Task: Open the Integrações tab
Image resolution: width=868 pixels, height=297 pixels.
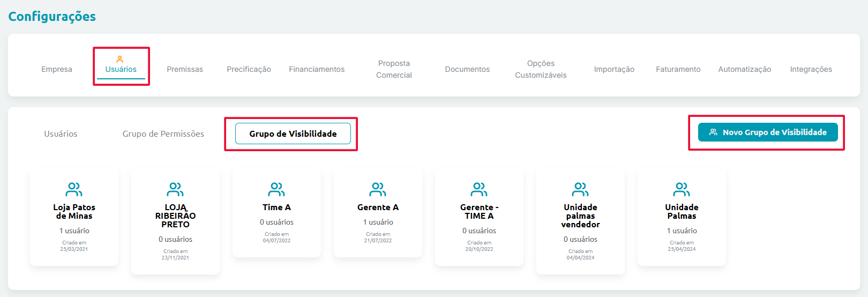Action: [x=811, y=69]
